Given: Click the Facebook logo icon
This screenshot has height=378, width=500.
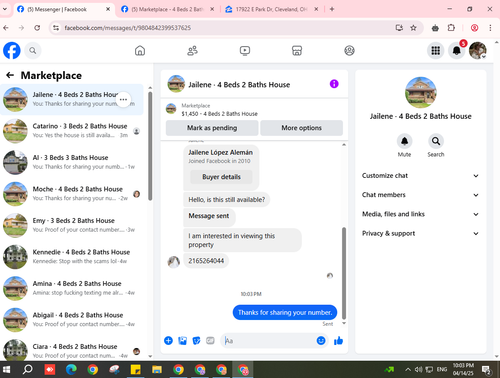Looking at the screenshot, I should [12, 51].
